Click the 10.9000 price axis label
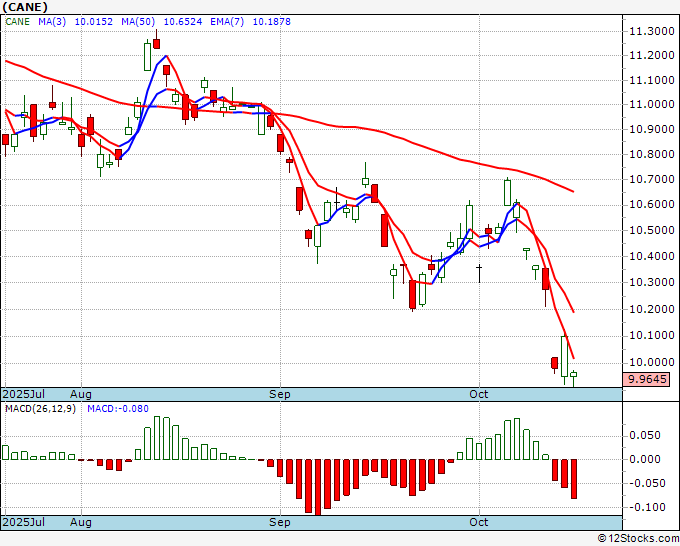This screenshot has width=680, height=546. [652, 129]
